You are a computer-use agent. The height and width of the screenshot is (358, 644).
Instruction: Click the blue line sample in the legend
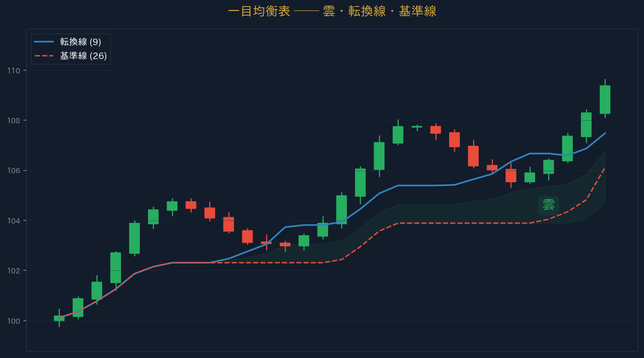(x=44, y=42)
